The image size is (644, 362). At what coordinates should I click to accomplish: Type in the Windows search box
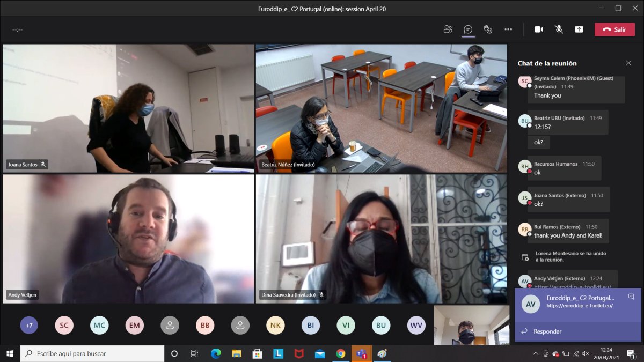(97, 354)
